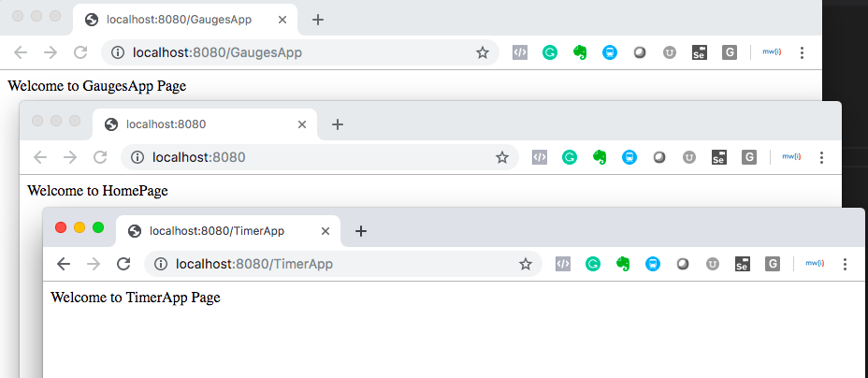Image resolution: width=868 pixels, height=378 pixels.
Task: Open the Evernote extension in the TimerApp window
Action: click(623, 264)
